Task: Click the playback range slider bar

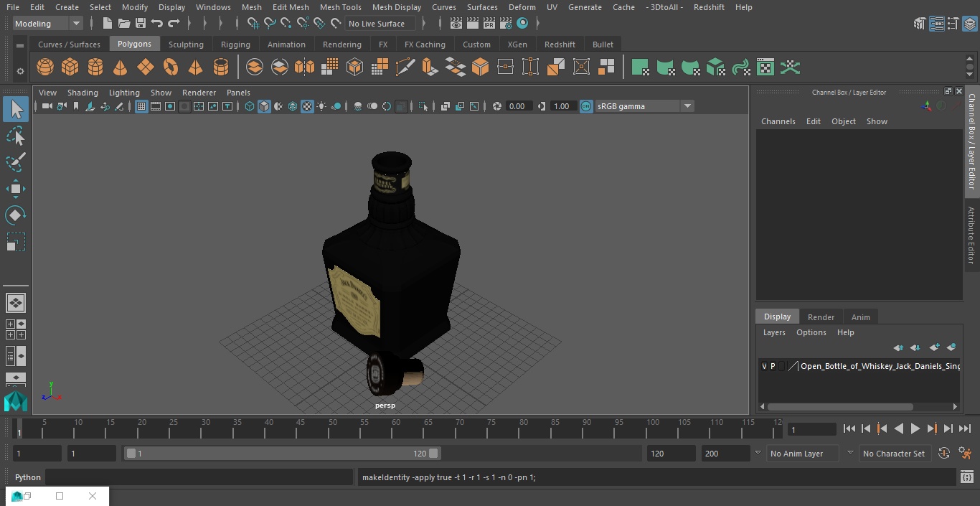Action: (x=283, y=454)
